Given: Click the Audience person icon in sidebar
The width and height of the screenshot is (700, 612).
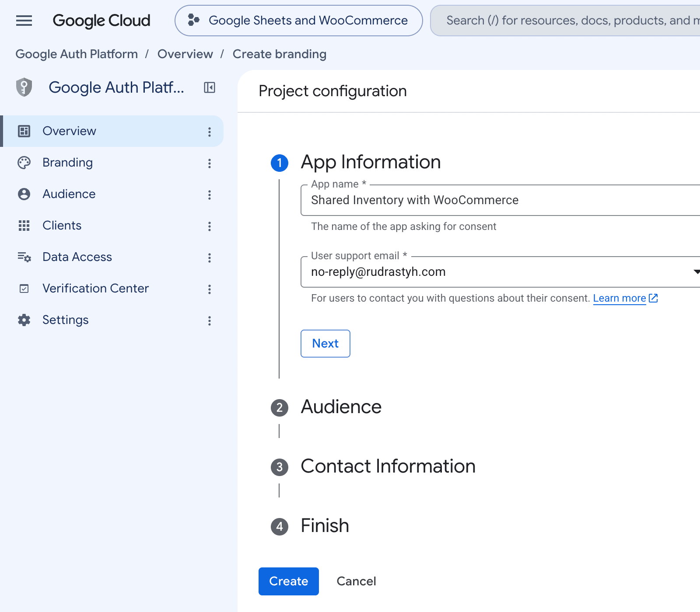Looking at the screenshot, I should click(x=24, y=194).
